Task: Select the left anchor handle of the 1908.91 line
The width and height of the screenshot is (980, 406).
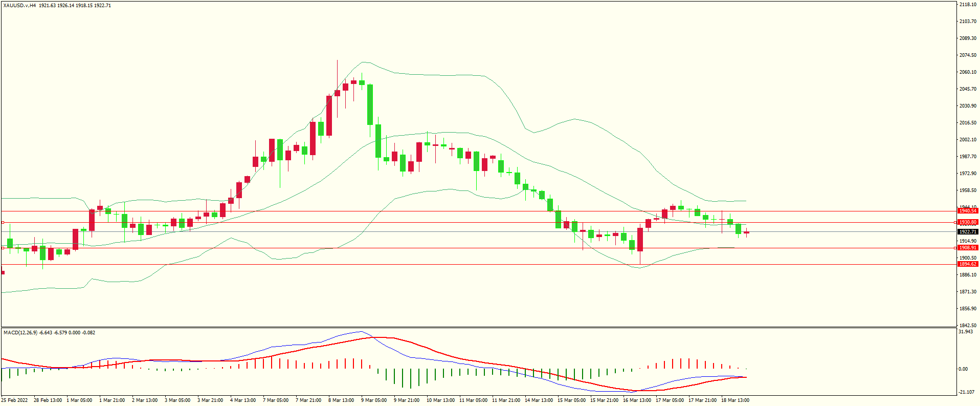Action: (3, 248)
